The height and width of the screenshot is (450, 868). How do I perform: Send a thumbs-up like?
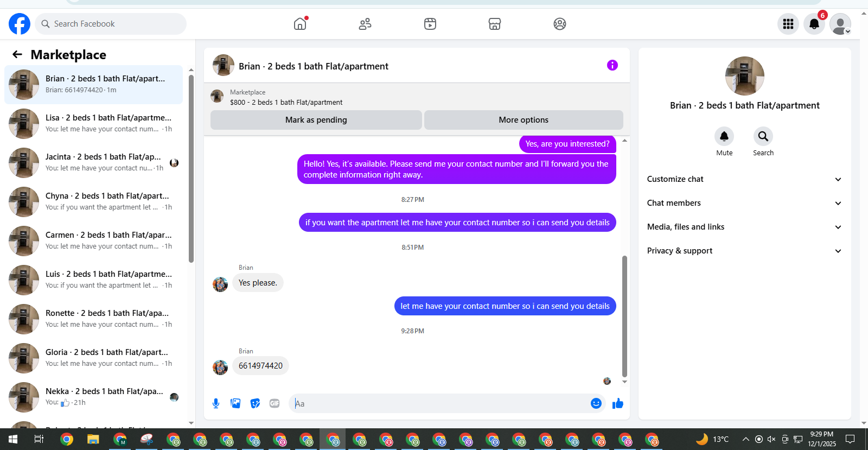click(x=618, y=403)
